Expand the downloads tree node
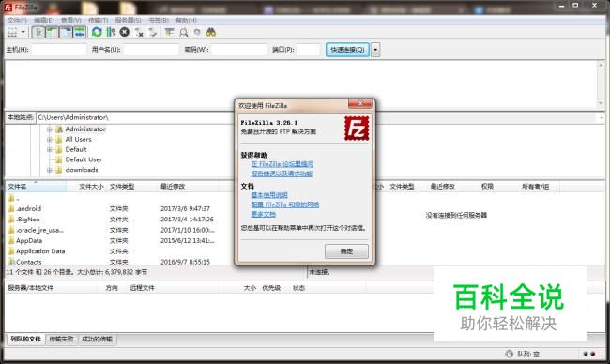Screen dimensions: 610x364 pos(50,170)
